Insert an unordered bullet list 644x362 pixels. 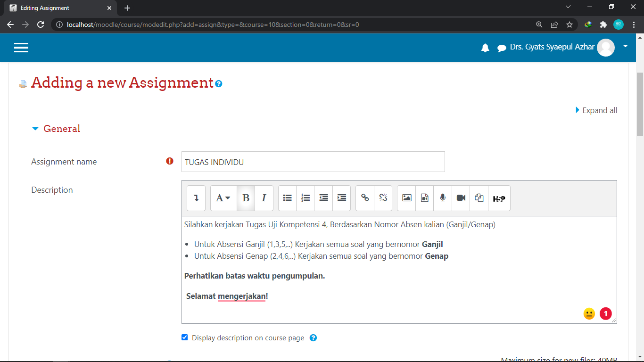[x=288, y=198]
